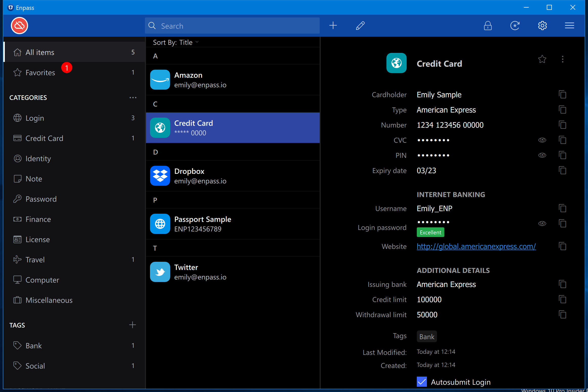
Task: Select the Travel category
Action: 75,260
